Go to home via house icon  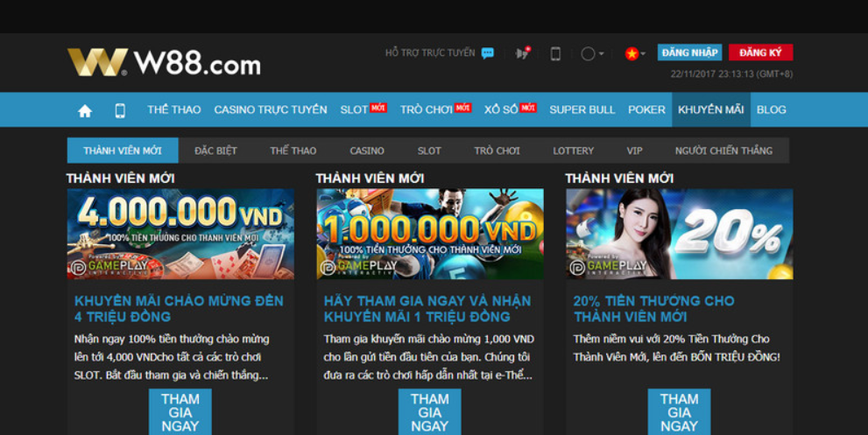click(85, 110)
